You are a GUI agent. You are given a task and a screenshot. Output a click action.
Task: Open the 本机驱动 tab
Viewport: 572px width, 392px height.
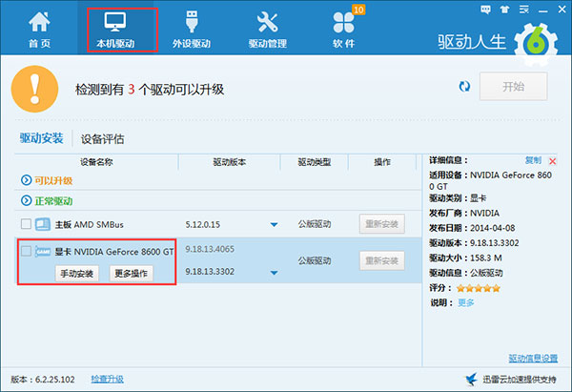pyautogui.click(x=115, y=30)
